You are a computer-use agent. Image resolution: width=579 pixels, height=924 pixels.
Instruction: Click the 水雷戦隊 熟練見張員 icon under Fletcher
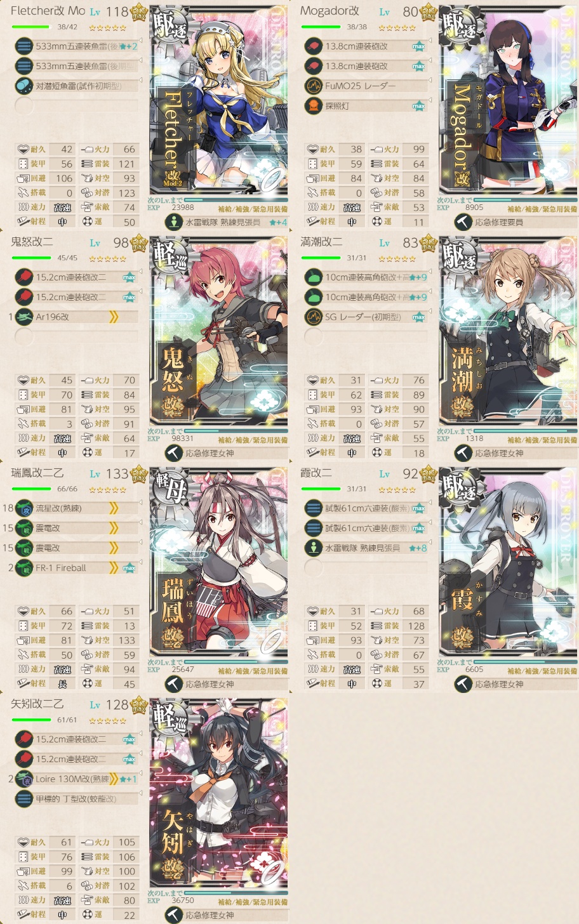click(173, 222)
